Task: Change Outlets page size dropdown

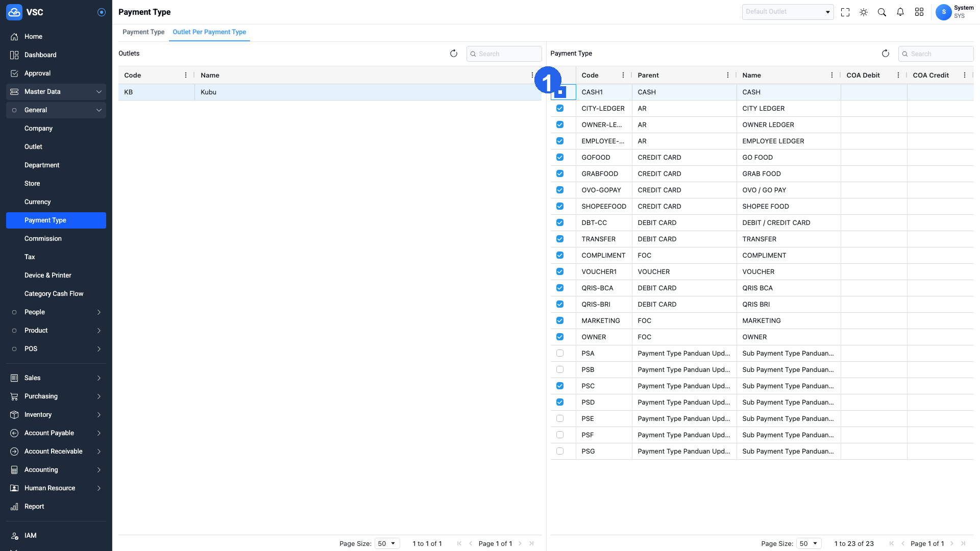Action: point(387,544)
